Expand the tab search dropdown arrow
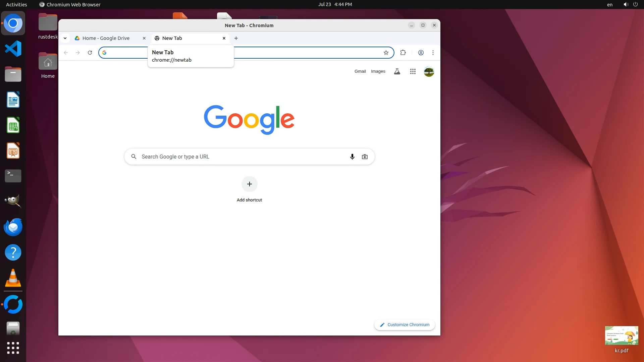Image resolution: width=644 pixels, height=362 pixels. [x=65, y=38]
